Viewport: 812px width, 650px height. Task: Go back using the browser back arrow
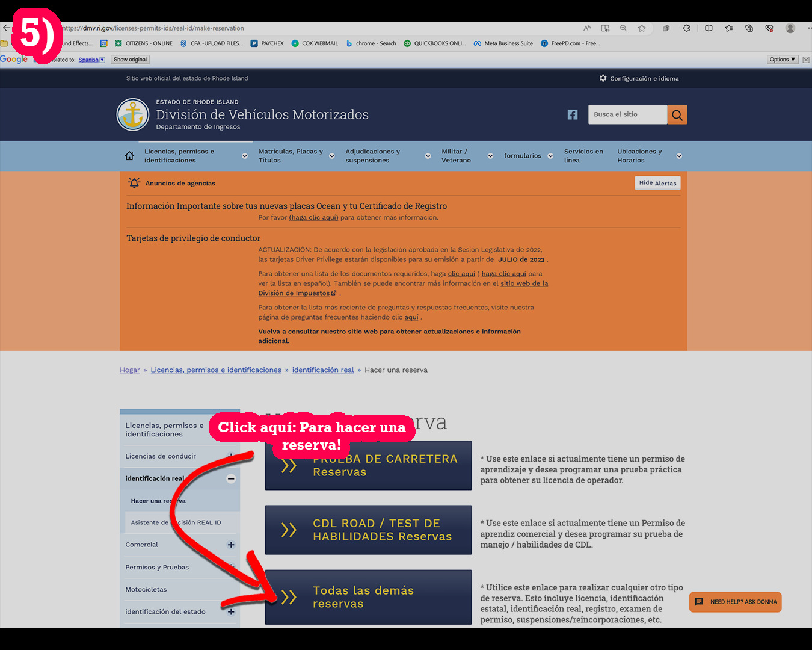coord(7,28)
